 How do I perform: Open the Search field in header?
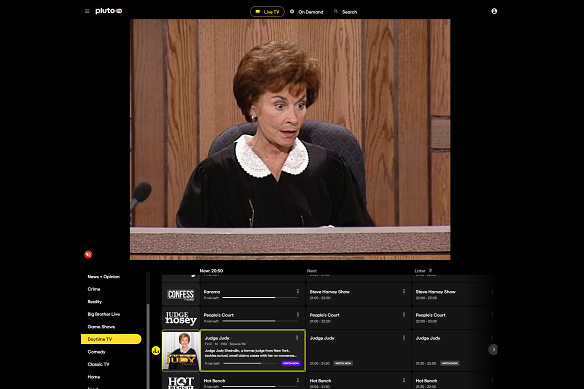coord(346,12)
